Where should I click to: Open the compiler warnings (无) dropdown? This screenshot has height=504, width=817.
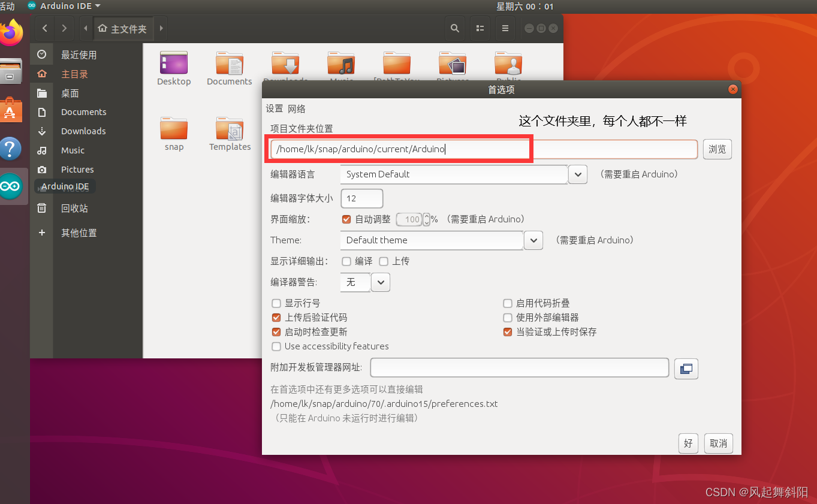point(355,282)
